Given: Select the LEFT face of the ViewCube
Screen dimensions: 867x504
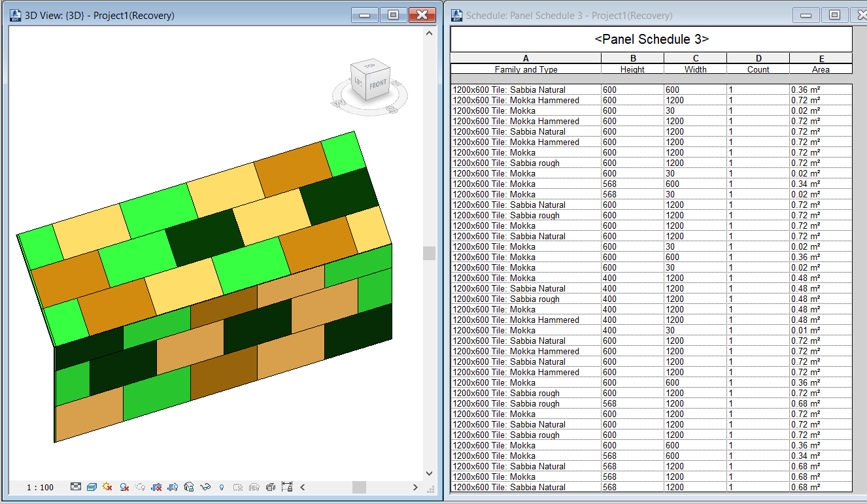Looking at the screenshot, I should 358,82.
